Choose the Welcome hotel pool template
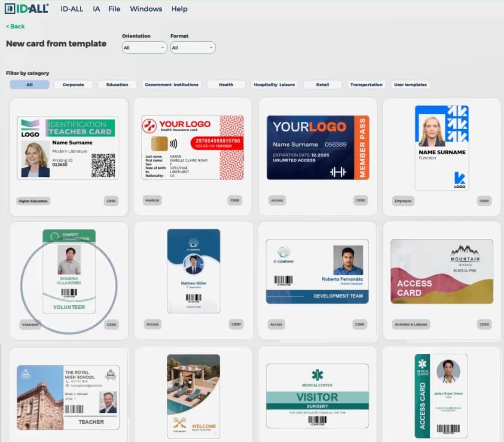The image size is (504, 442). click(x=193, y=396)
